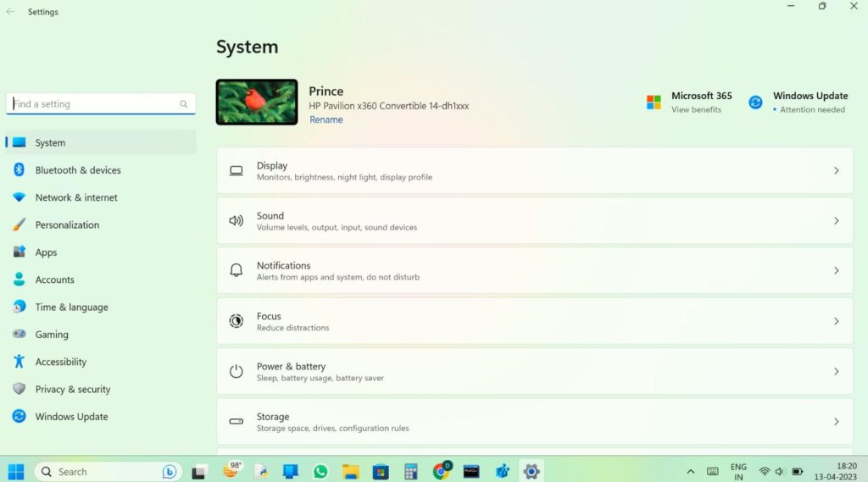Screen dimensions: 868x482
Task: Go to Accounts in the sidebar
Action: pos(54,280)
